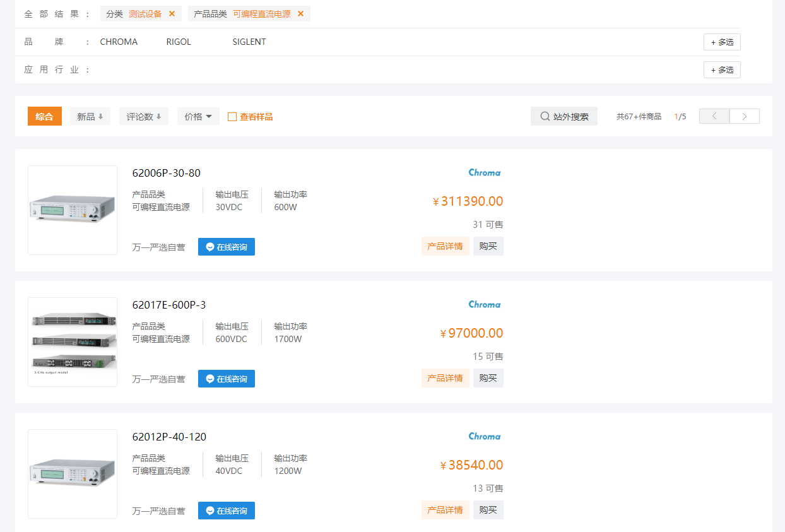Filter by RIGOL brand
Image resolution: width=785 pixels, height=532 pixels.
[179, 42]
